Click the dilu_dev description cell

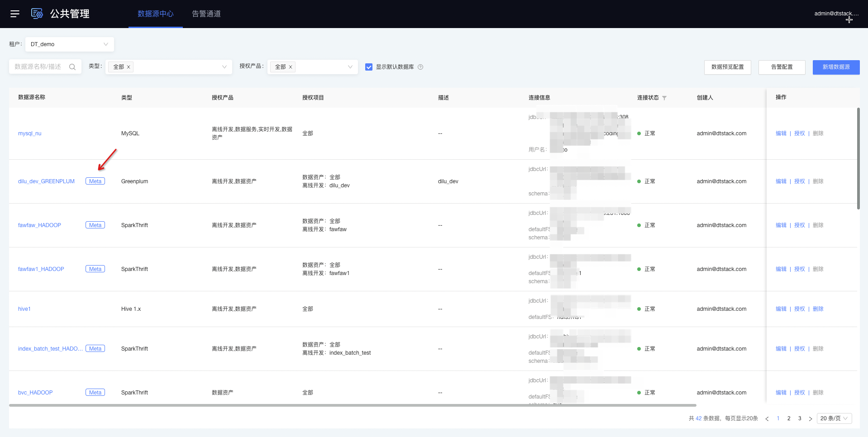[448, 181]
